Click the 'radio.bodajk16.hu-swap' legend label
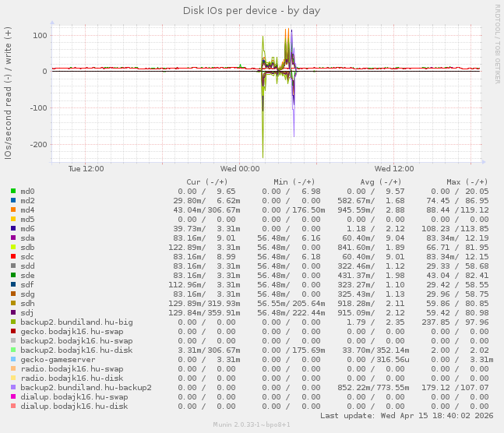This screenshot has width=504, height=433. point(72,368)
